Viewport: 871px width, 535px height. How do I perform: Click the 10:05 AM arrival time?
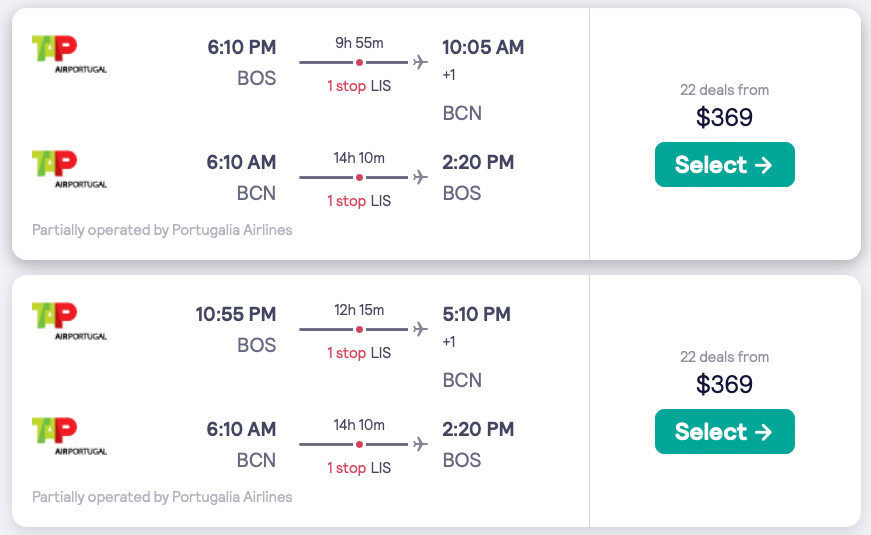483,48
